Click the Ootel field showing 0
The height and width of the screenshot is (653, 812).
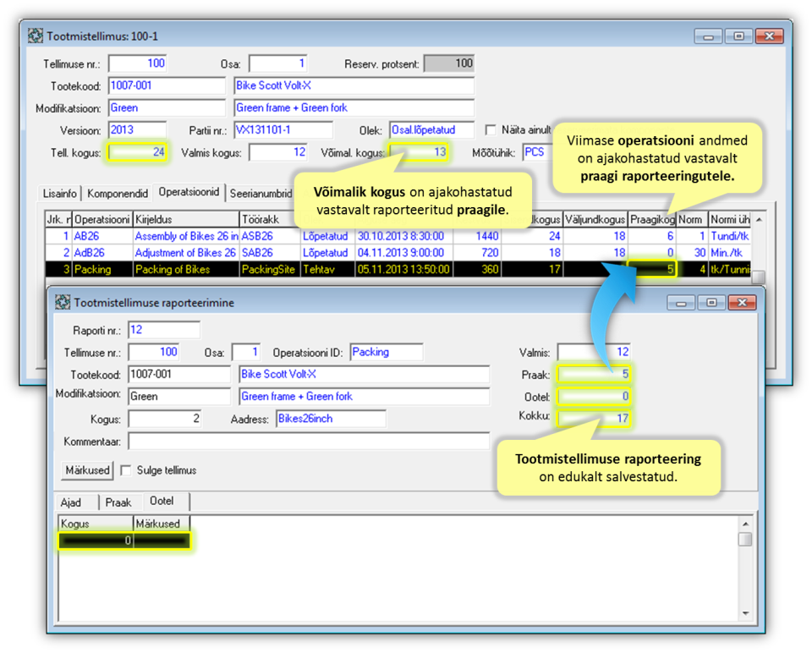click(x=594, y=397)
